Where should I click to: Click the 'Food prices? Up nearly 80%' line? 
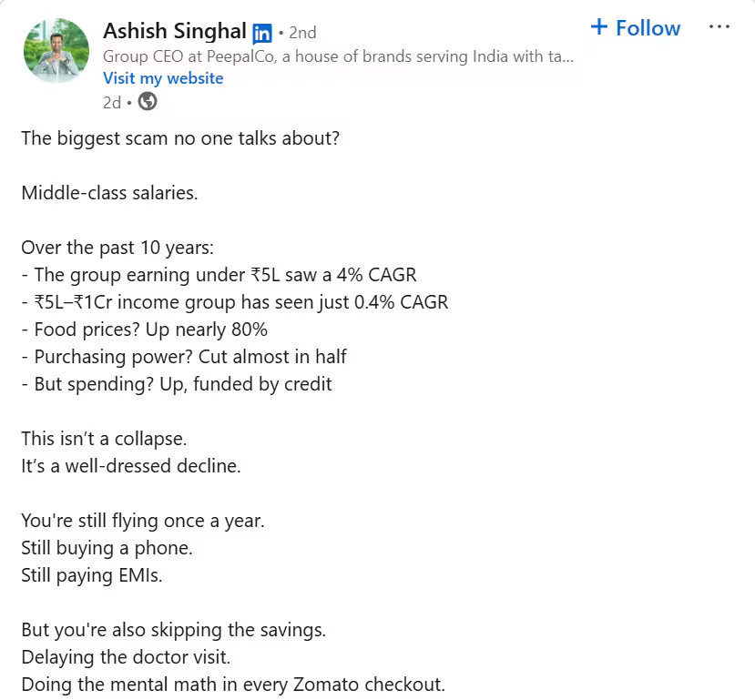[x=145, y=330]
